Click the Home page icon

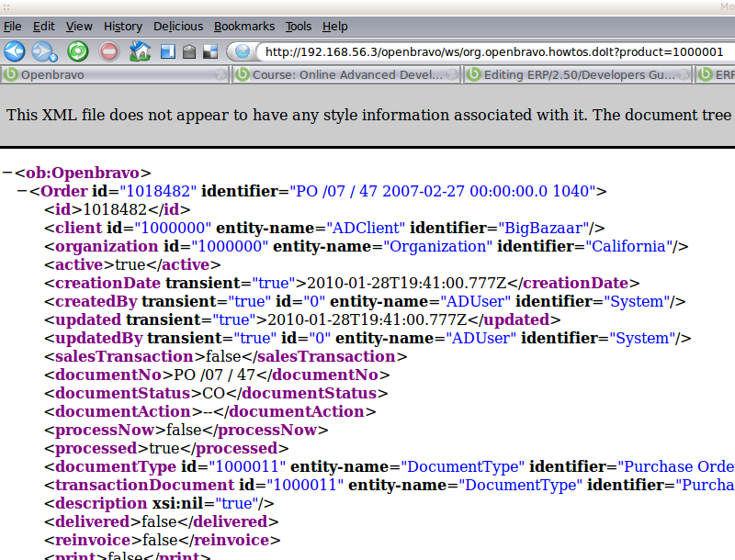(139, 52)
